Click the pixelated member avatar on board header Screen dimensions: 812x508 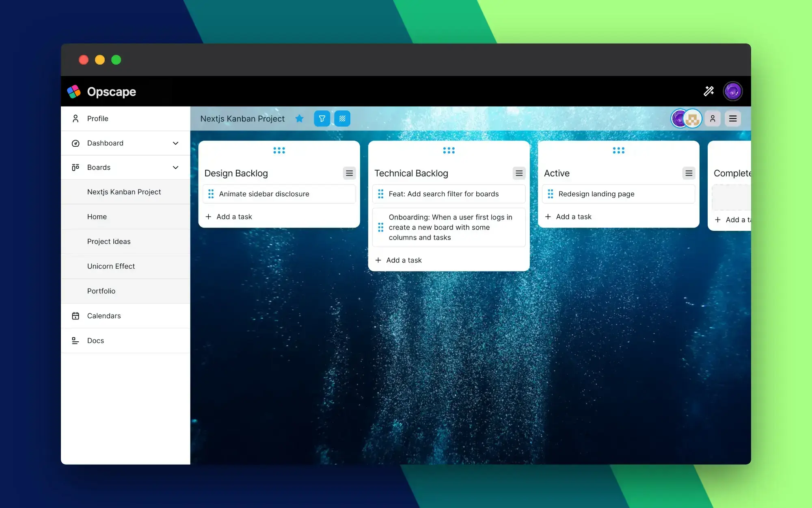(693, 119)
